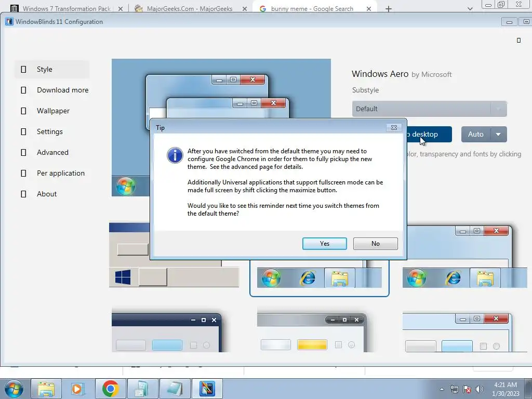
Task: Click the network tray icon
Action: coord(454,389)
